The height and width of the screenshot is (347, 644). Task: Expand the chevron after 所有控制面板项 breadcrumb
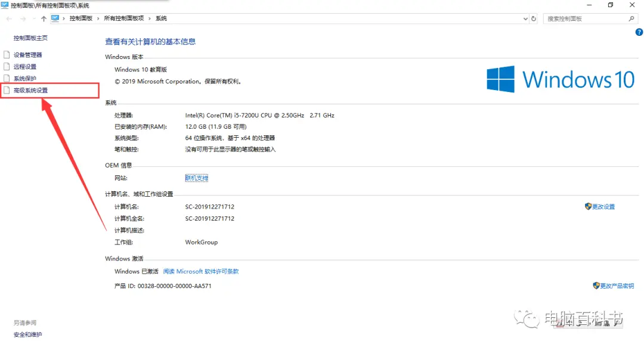click(x=150, y=18)
